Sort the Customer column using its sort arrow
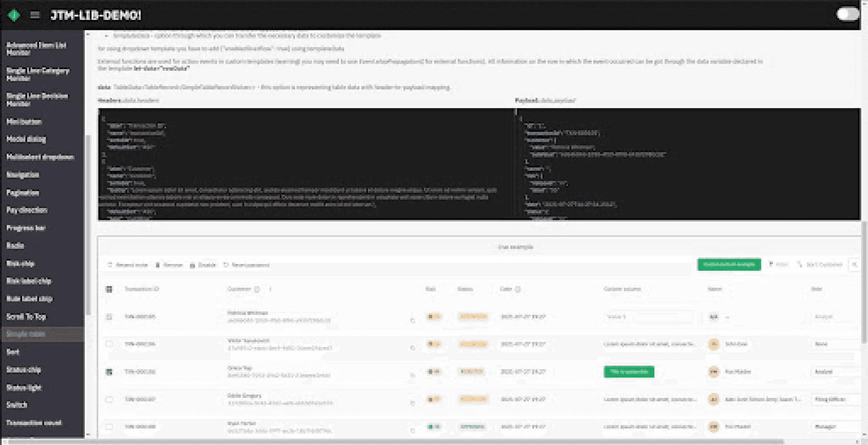The height and width of the screenshot is (445, 868). pyautogui.click(x=270, y=289)
